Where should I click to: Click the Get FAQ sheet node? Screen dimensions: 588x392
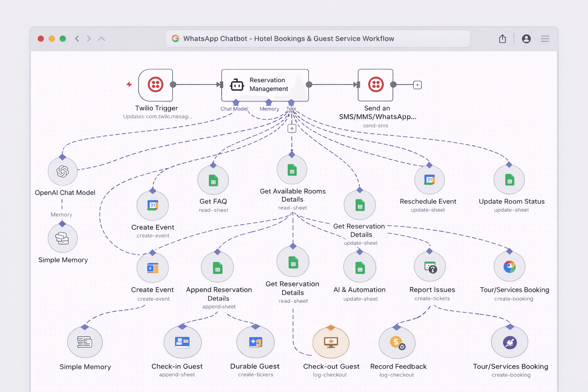tap(213, 180)
